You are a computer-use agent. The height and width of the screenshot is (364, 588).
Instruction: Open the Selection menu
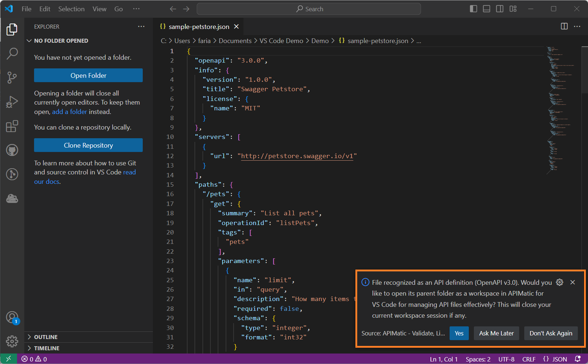pyautogui.click(x=71, y=9)
